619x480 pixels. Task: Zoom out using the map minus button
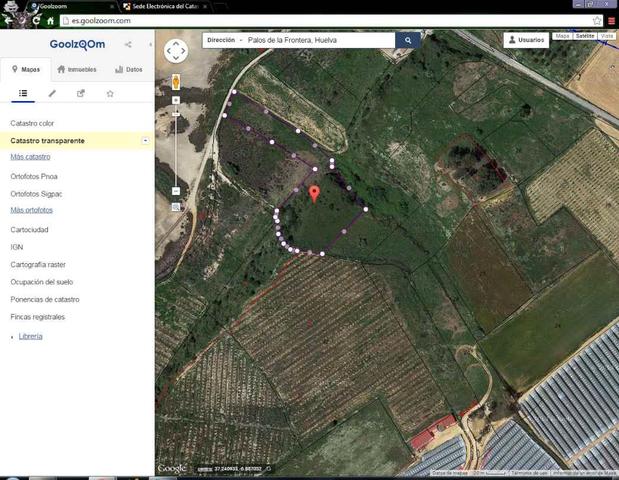click(176, 190)
